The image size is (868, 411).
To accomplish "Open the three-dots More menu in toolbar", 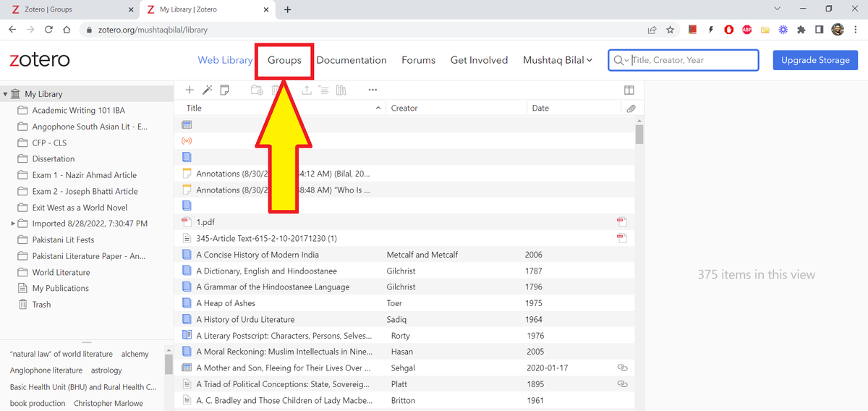I will point(373,90).
